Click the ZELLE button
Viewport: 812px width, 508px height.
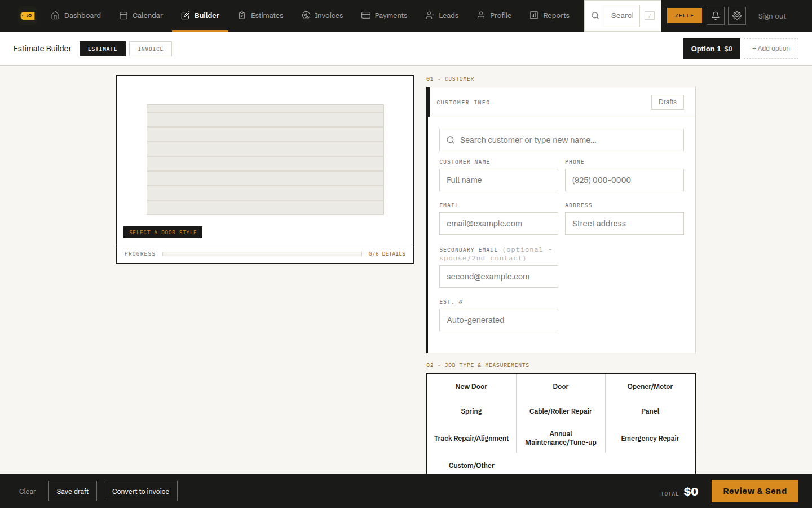[x=685, y=16]
